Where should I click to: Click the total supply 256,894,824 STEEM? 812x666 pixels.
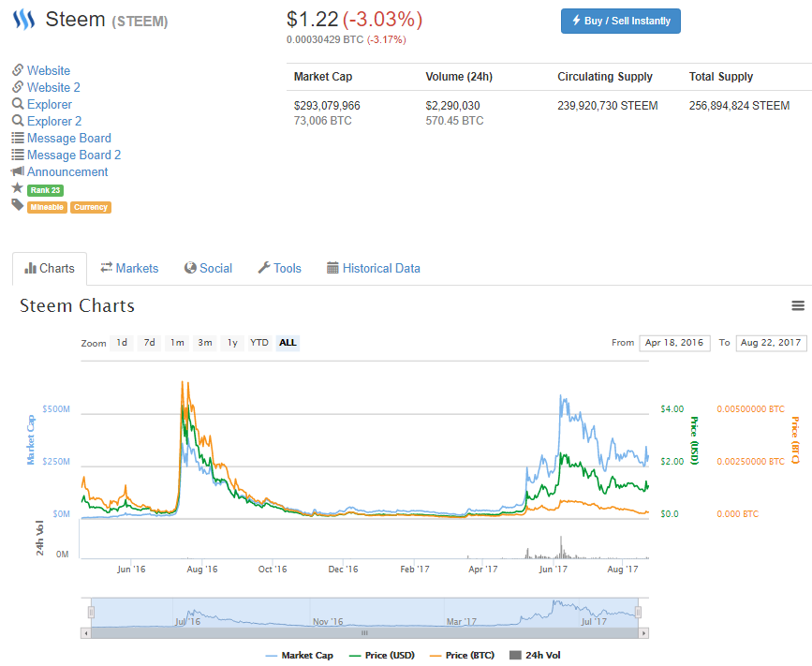click(739, 106)
